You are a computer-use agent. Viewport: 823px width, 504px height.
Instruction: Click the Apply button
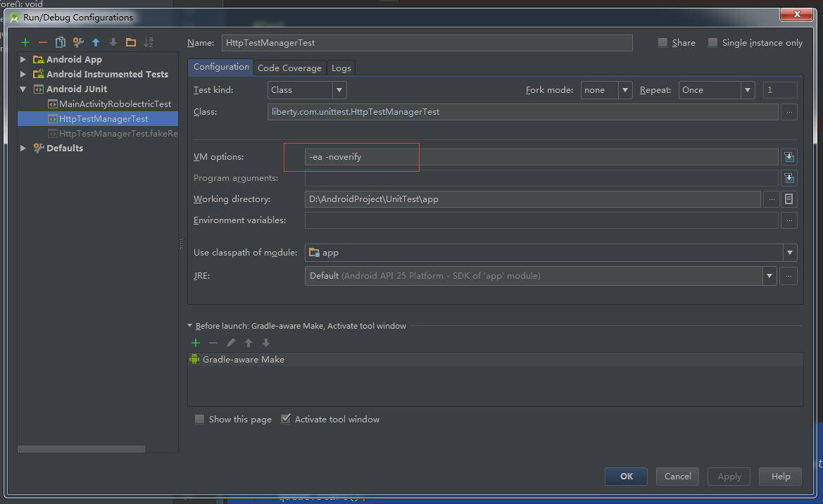tap(729, 476)
